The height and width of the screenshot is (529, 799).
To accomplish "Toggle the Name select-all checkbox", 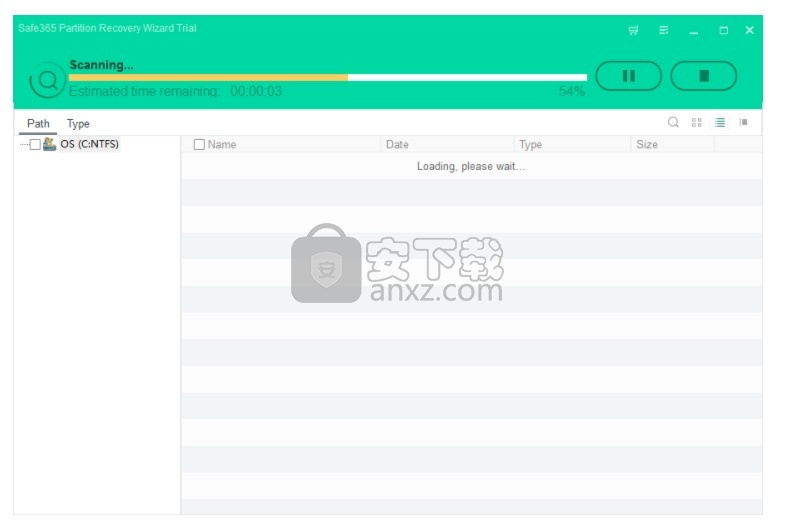I will (199, 145).
